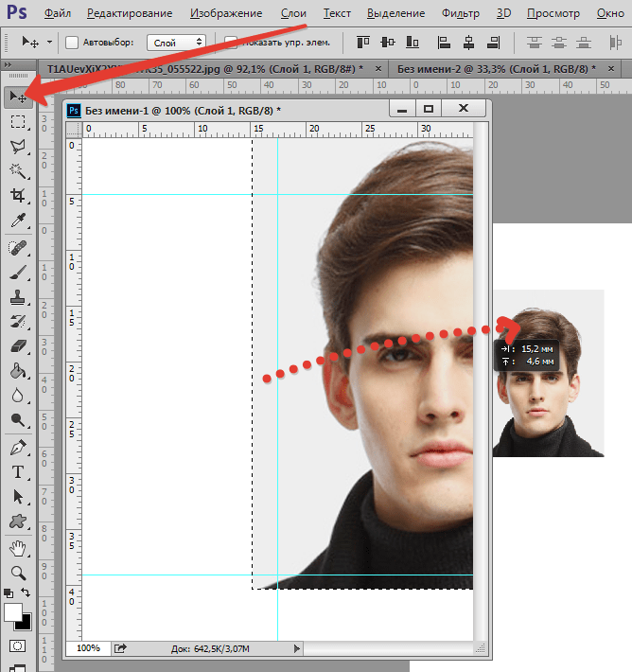The width and height of the screenshot is (632, 672).
Task: Select the Horizontal Type tool
Action: pos(18,472)
